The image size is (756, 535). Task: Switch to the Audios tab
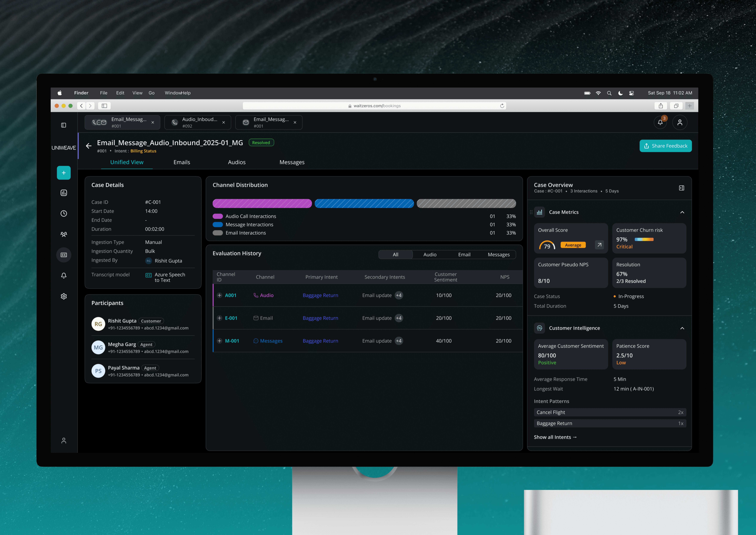click(x=237, y=162)
